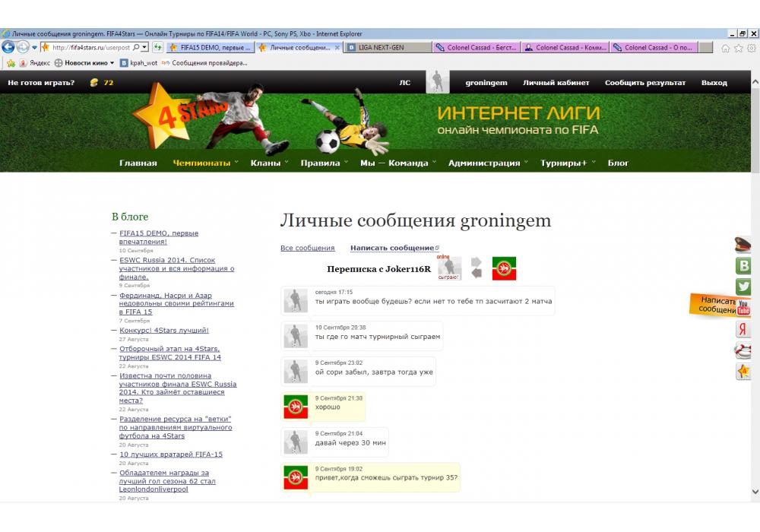The image size is (760, 532).
Task: Open the browser Home icon
Action: click(726, 48)
